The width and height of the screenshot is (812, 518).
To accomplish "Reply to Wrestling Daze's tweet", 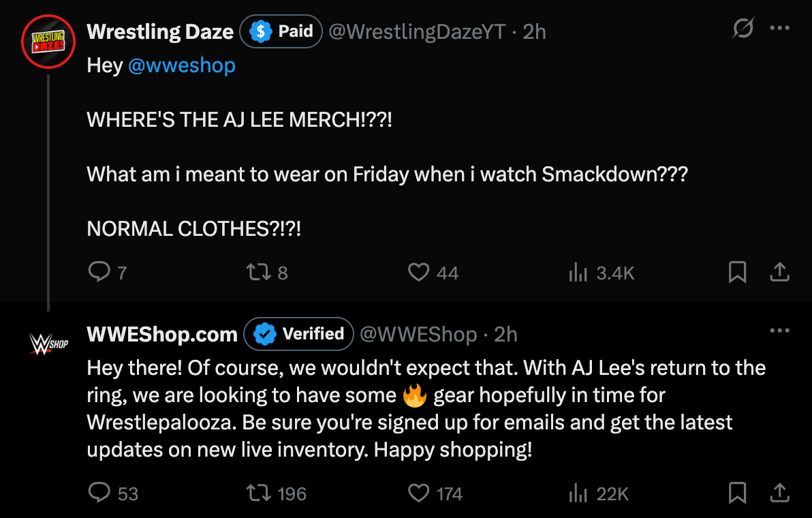I will click(99, 272).
